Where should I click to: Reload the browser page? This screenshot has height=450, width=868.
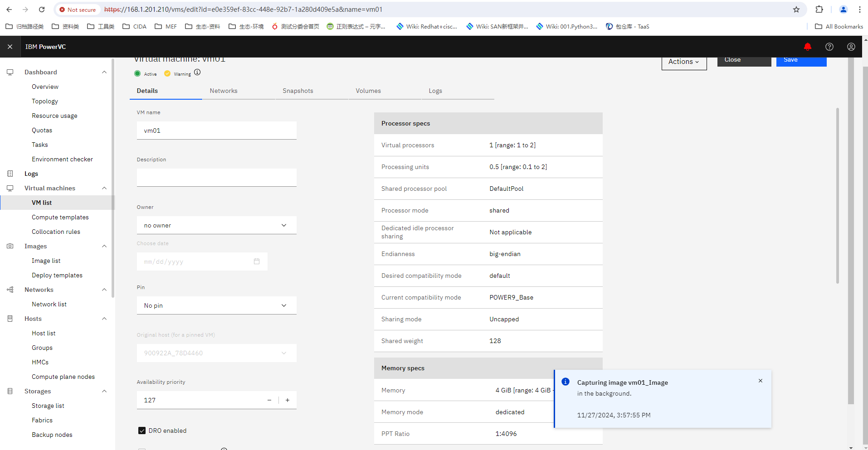[42, 10]
